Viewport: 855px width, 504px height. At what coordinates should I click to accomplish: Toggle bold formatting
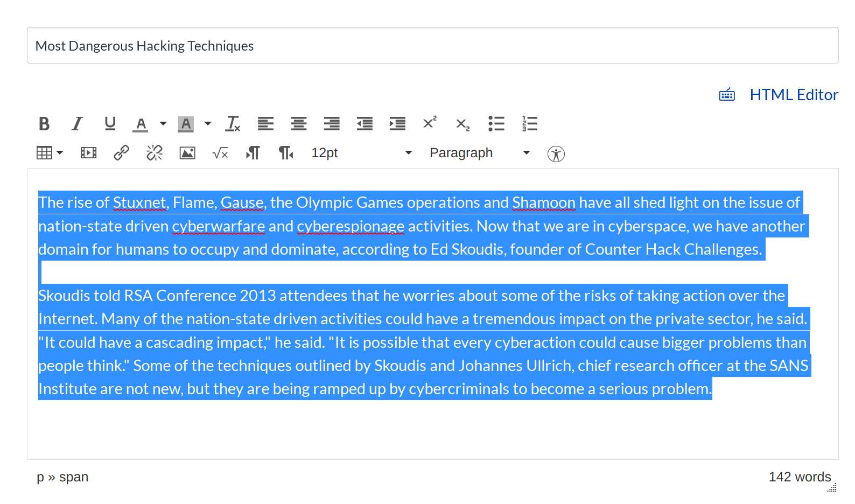point(44,124)
